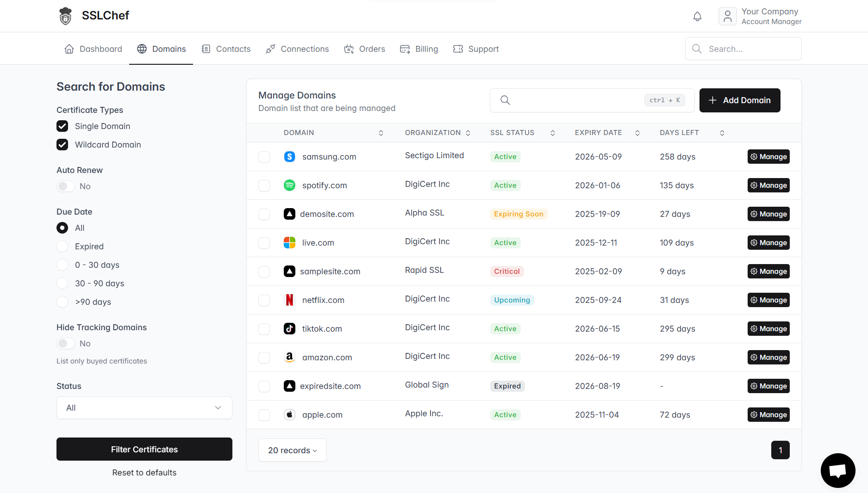Click the Filter Certificates button

click(x=144, y=449)
